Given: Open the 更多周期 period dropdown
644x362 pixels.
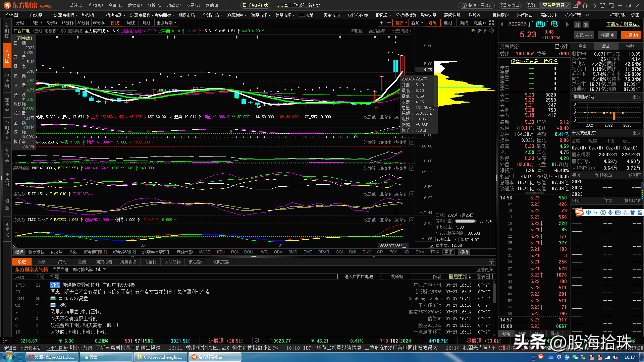Looking at the screenshot, I should point(166,23).
